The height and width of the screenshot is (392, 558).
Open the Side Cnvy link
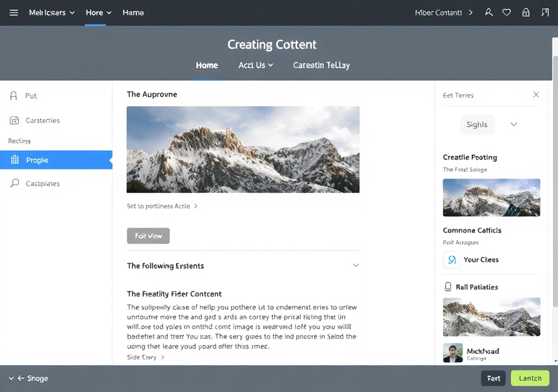(x=142, y=357)
